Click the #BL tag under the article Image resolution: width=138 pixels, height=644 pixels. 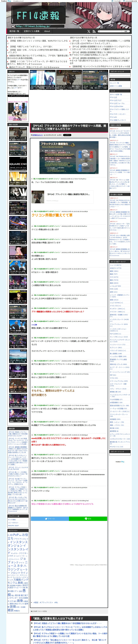pos(56,602)
